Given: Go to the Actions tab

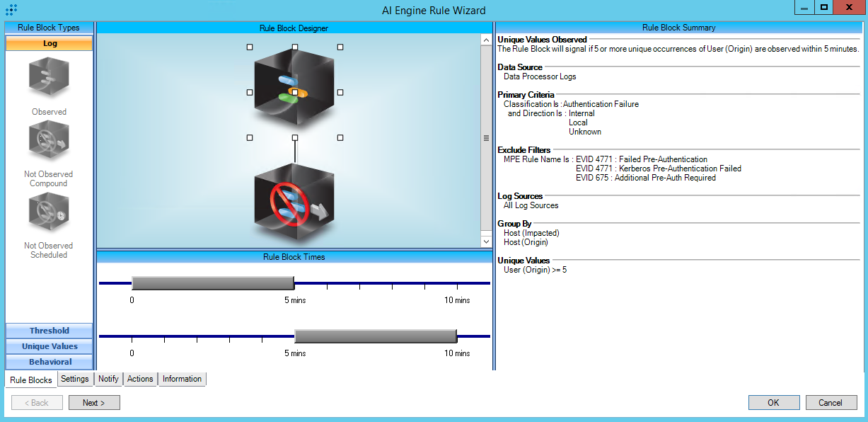Looking at the screenshot, I should (140, 379).
